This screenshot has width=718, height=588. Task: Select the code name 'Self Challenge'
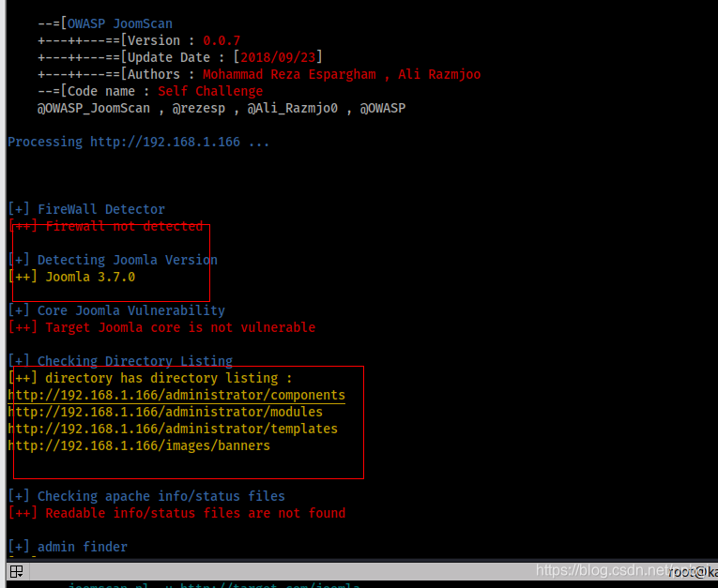click(x=210, y=92)
